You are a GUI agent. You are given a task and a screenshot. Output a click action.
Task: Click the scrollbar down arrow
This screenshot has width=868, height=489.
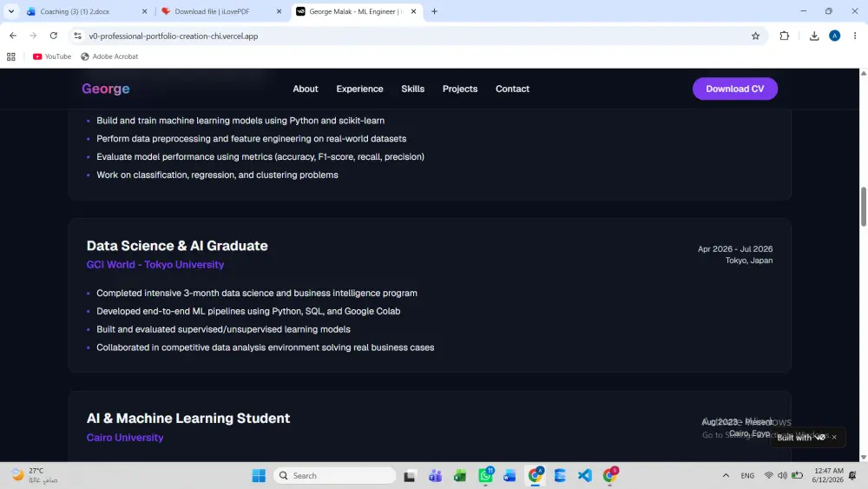pyautogui.click(x=864, y=458)
